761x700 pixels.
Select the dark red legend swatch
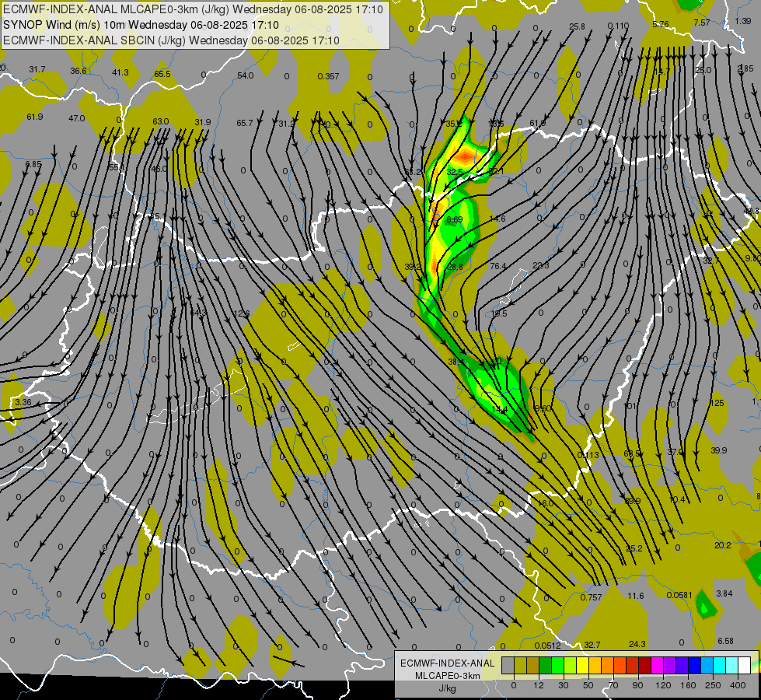click(645, 665)
